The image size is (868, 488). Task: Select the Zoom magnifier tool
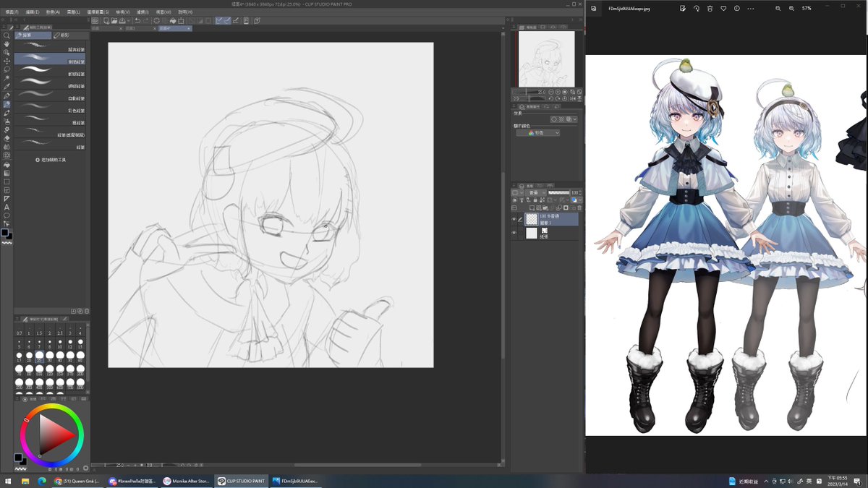7,35
